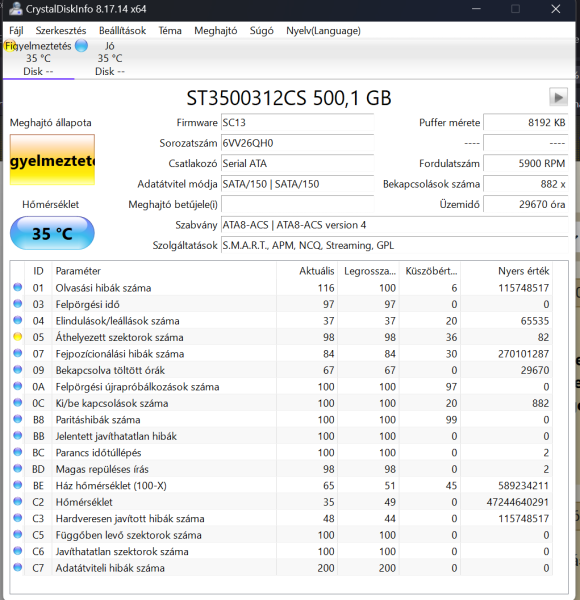Viewport: 580px width, 600px height.
Task: Click the next disk arrow button
Action: tap(558, 97)
